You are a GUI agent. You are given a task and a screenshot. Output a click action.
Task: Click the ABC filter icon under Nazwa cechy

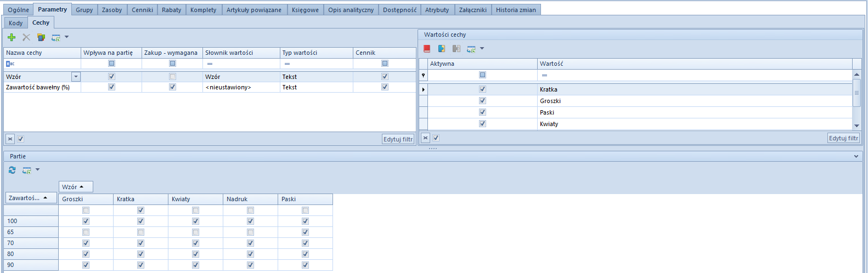10,64
